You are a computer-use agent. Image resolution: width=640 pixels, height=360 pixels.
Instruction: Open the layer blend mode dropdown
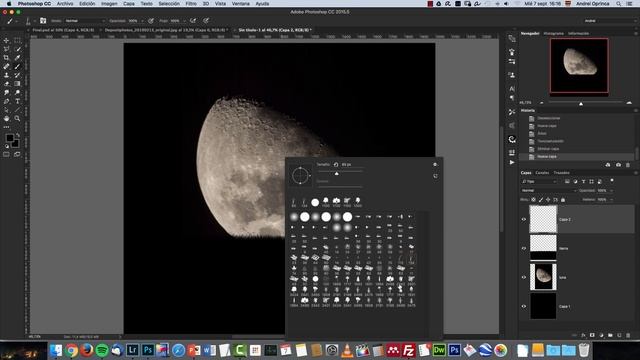(548, 191)
